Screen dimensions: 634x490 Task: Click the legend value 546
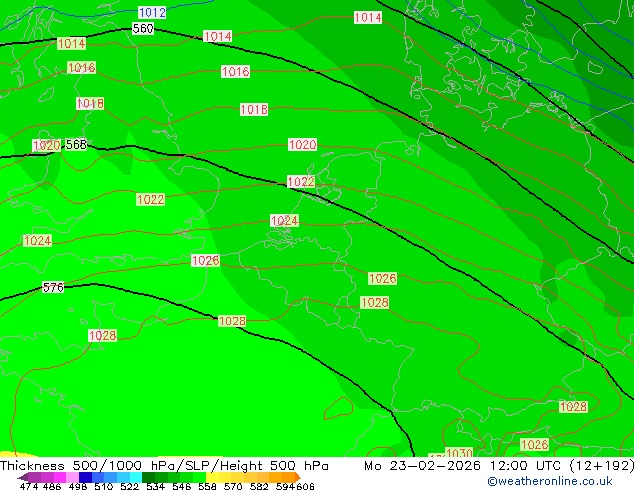[x=182, y=486]
